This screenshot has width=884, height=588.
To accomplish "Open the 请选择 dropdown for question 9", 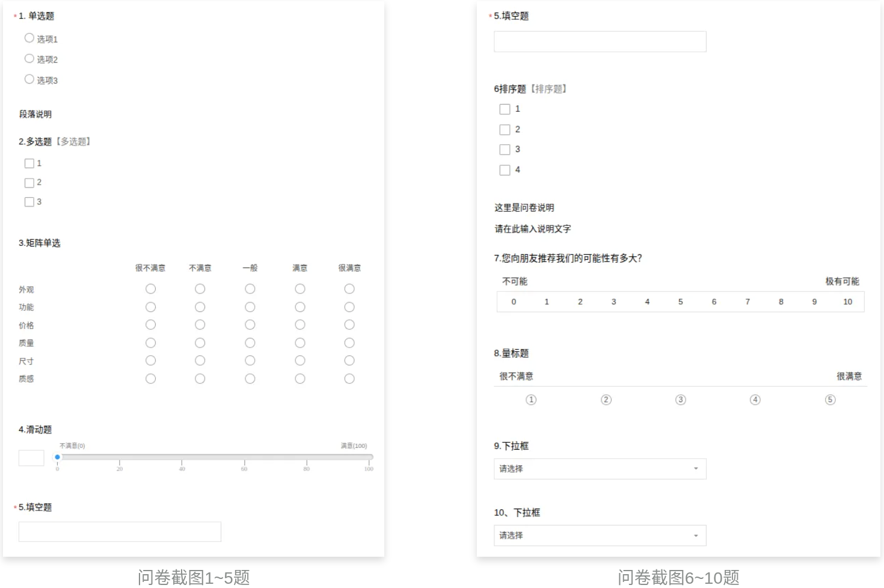I will click(x=600, y=468).
